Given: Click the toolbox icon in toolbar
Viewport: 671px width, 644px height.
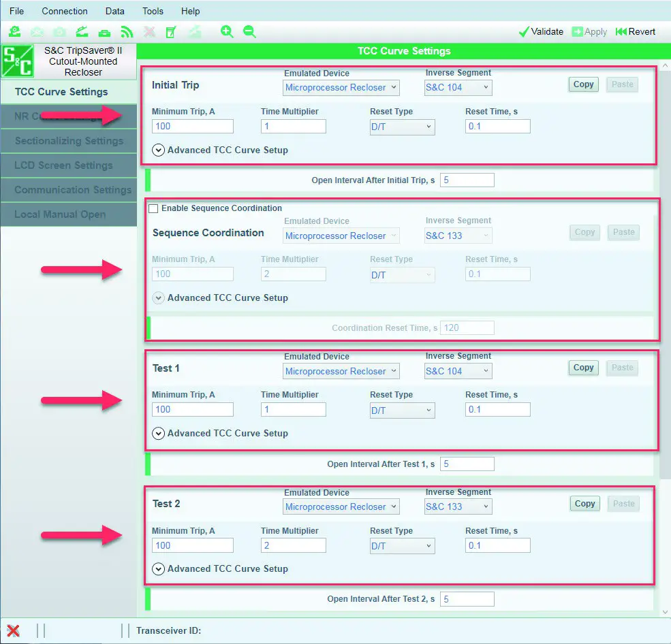Looking at the screenshot, I should (x=104, y=33).
